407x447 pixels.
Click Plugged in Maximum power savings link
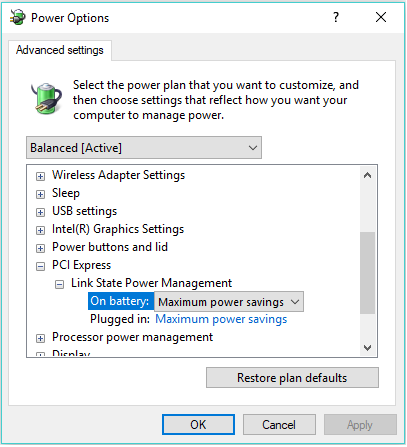pos(221,319)
